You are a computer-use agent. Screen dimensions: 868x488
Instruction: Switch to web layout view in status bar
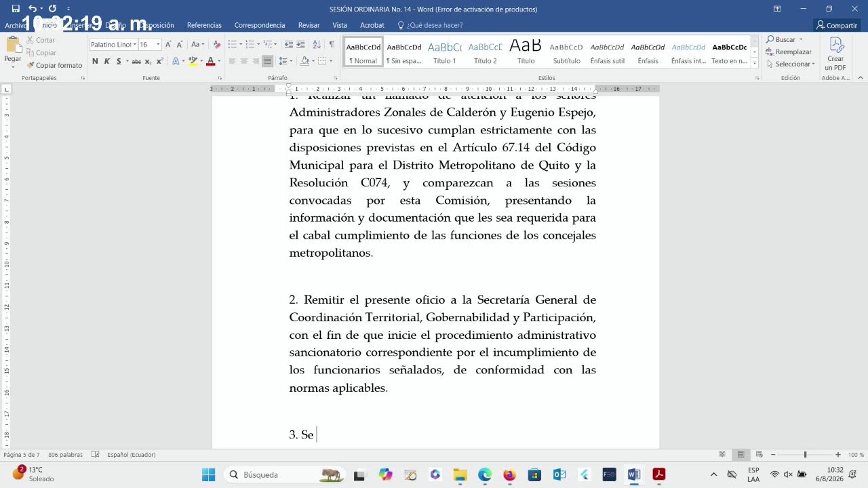point(759,454)
